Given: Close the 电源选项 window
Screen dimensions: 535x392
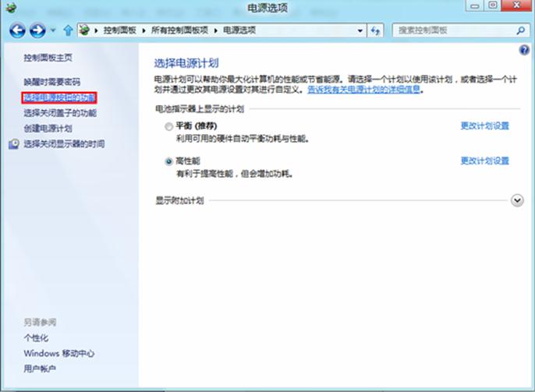Looking at the screenshot, I should click(516, 5).
